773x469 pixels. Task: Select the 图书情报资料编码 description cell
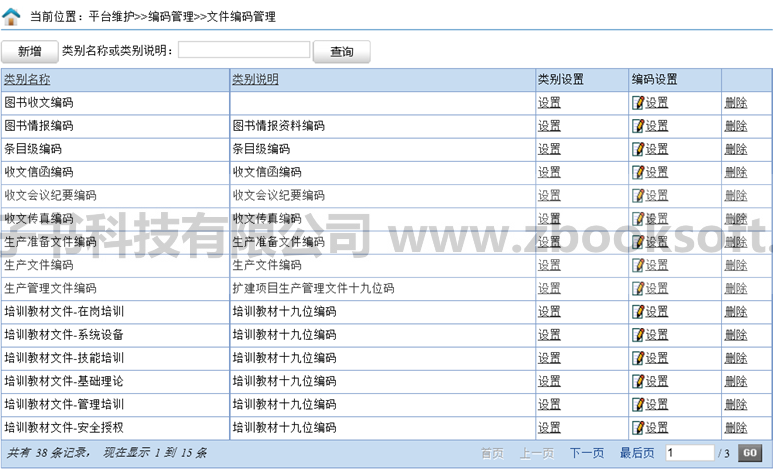383,126
